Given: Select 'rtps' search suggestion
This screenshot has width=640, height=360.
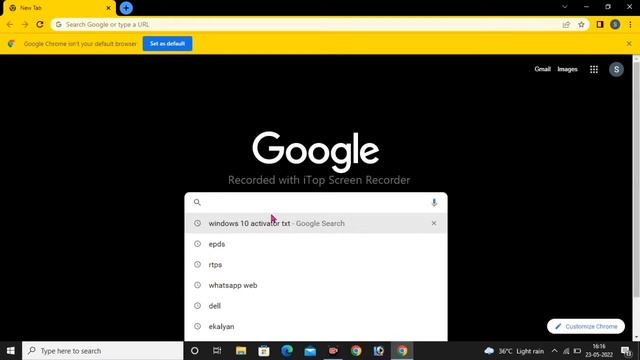Looking at the screenshot, I should click(316, 264).
